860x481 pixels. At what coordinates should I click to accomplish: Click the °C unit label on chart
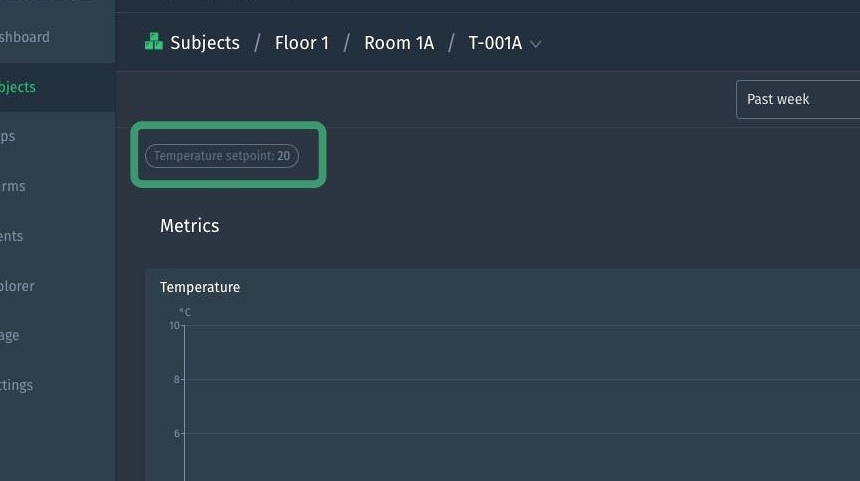click(x=185, y=312)
